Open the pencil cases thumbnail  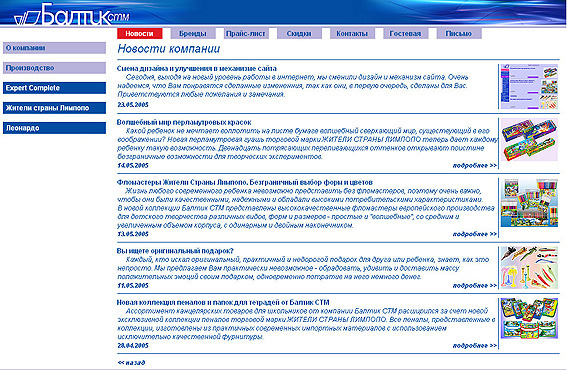[x=529, y=318]
